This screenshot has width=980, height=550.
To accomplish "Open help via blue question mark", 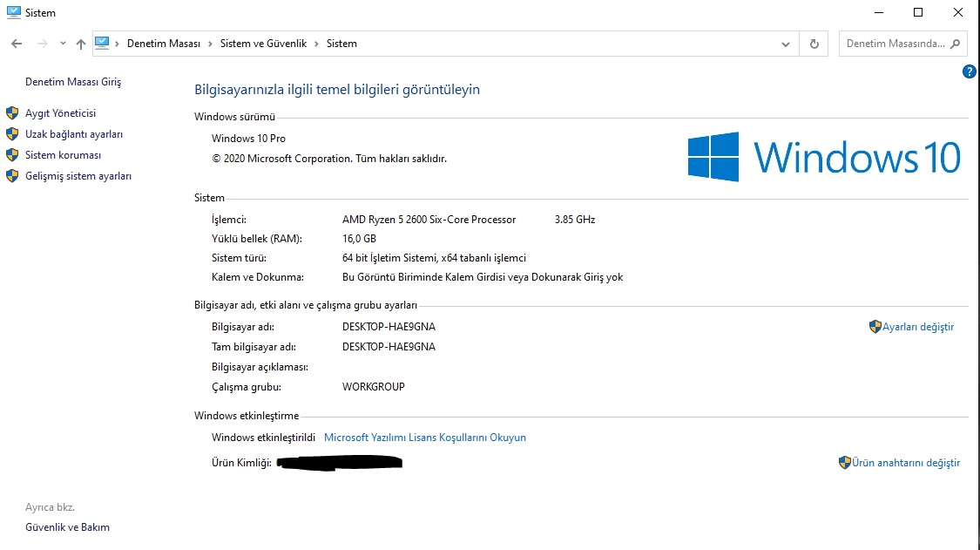I will [x=969, y=71].
